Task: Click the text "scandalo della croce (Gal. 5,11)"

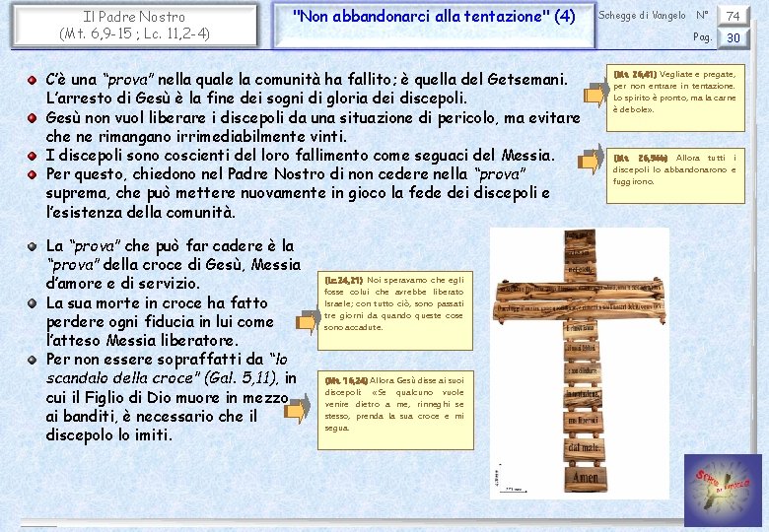Action: tap(163, 378)
